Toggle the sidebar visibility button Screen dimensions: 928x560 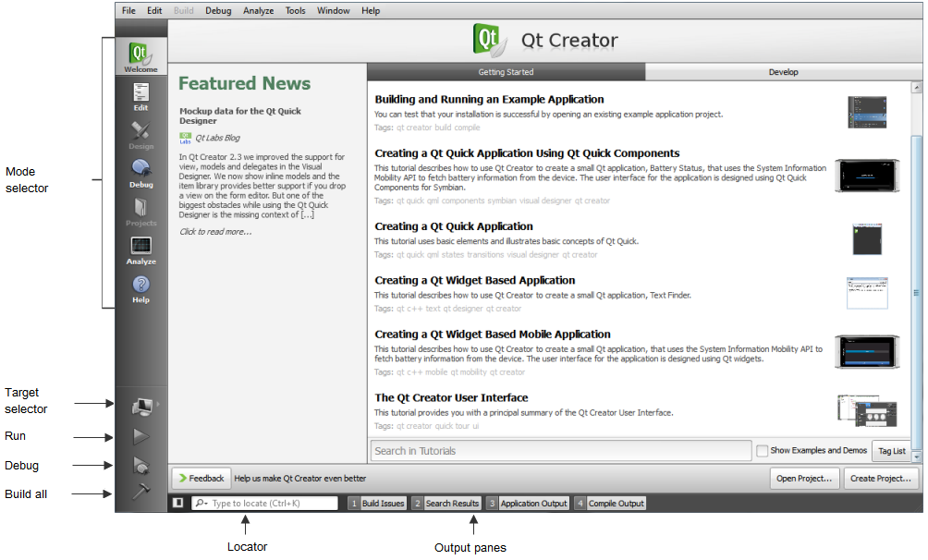pos(177,503)
